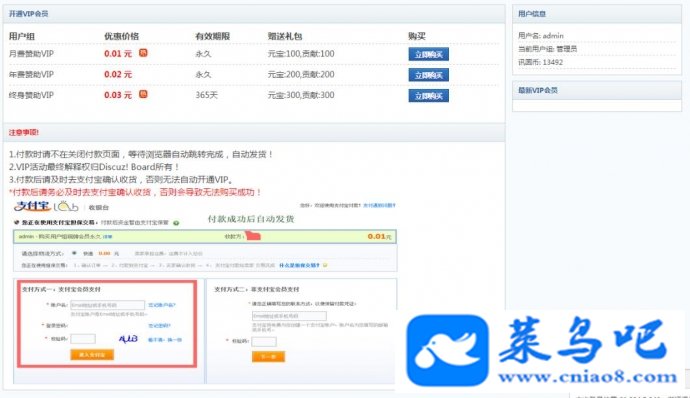Click the 有效期限 column header
Screen dimensions: 690x398
click(213, 36)
